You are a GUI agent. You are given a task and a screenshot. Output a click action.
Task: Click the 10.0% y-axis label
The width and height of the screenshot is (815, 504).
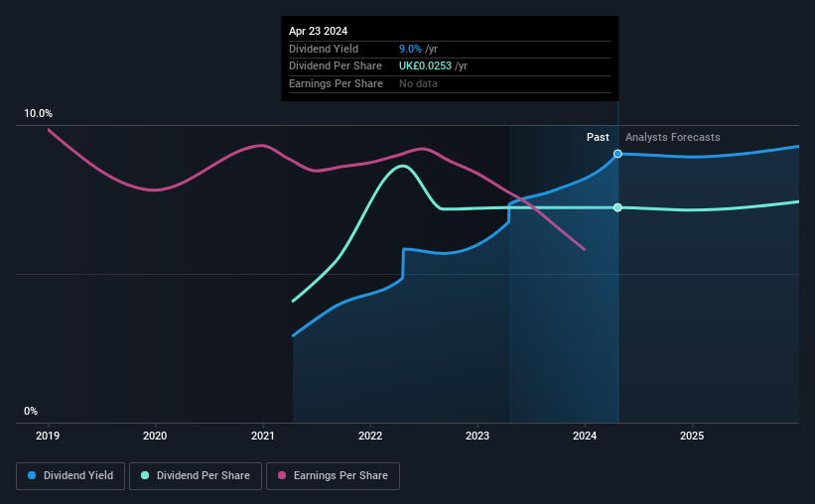pos(38,114)
